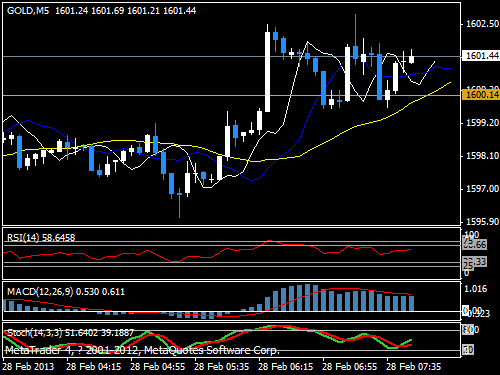Click the orange 1600.14 price level label
Viewport: 500px width, 375px height.
coord(481,95)
